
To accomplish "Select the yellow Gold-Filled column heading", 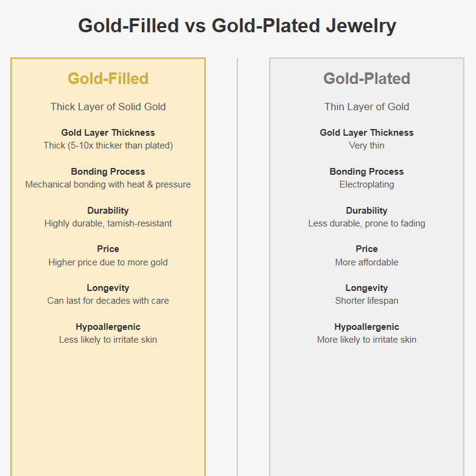I will point(108,79).
